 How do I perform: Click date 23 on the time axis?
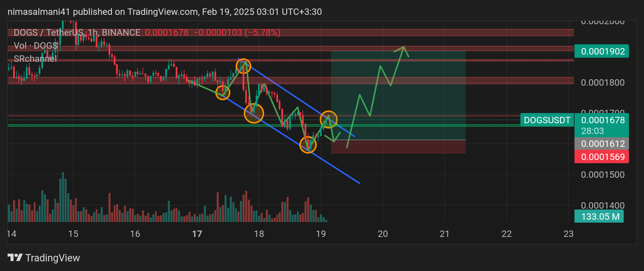coord(568,234)
